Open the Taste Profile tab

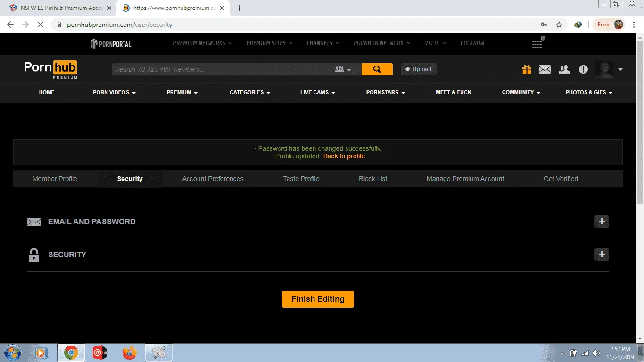[301, 179]
